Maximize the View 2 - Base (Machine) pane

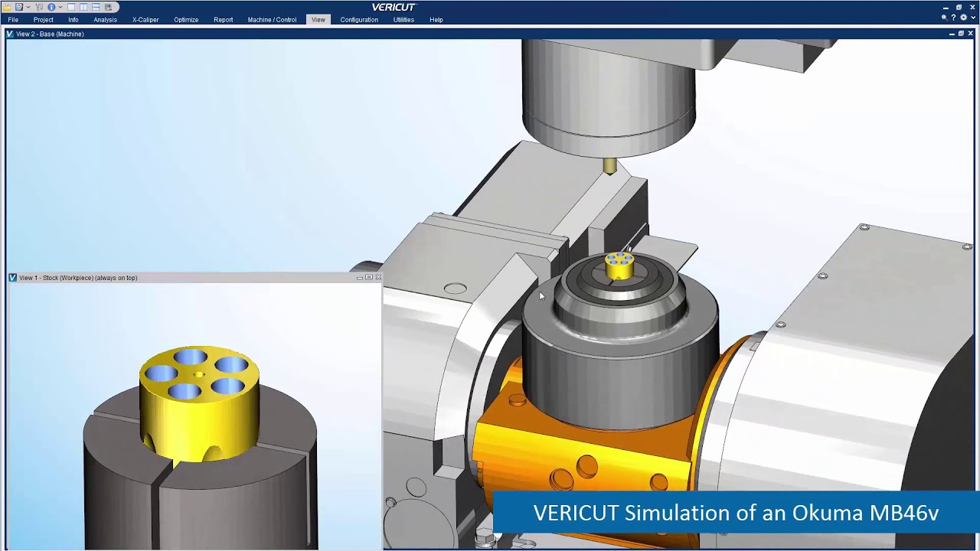coord(961,34)
